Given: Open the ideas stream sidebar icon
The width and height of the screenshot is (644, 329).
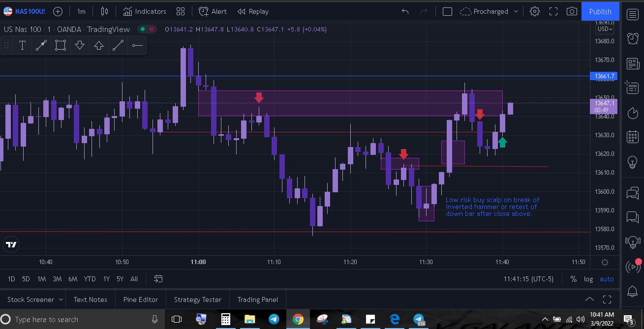Looking at the screenshot, I should (x=633, y=242).
